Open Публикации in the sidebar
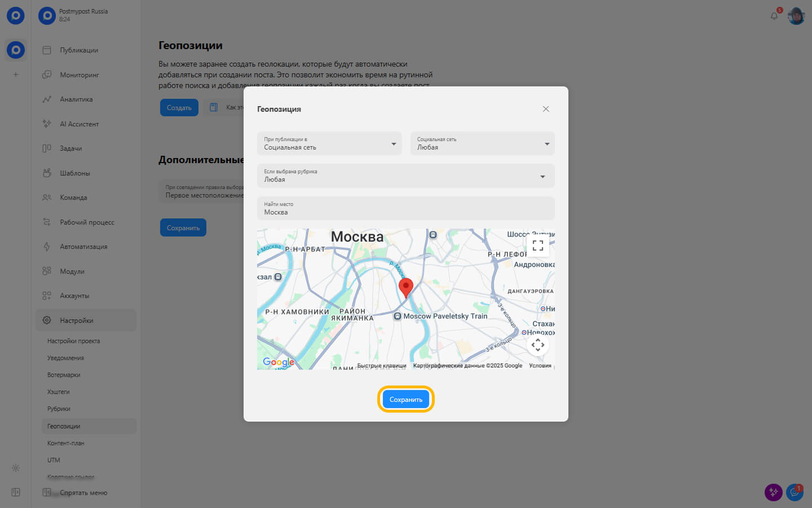Viewport: 812px width, 508px height. point(79,50)
